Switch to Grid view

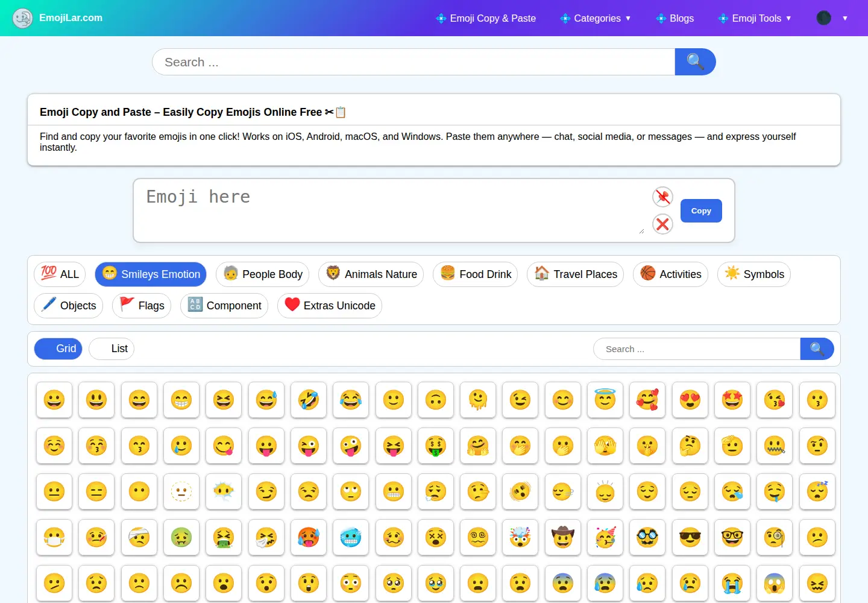coord(58,349)
